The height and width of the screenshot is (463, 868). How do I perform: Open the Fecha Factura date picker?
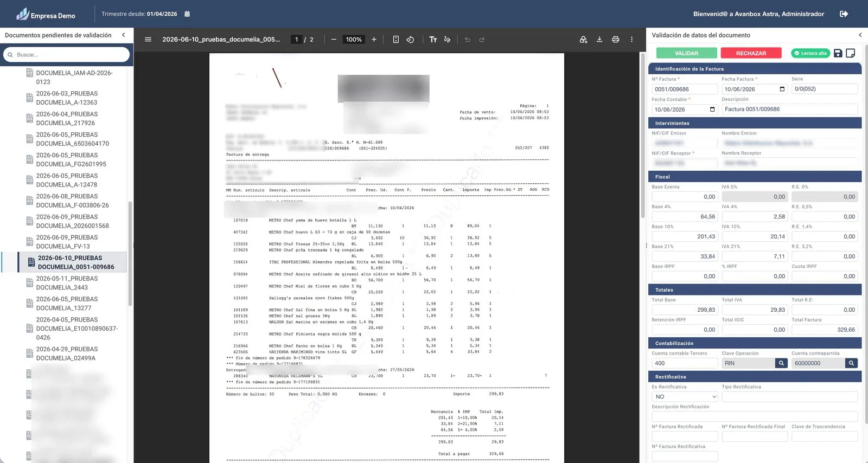tap(782, 89)
